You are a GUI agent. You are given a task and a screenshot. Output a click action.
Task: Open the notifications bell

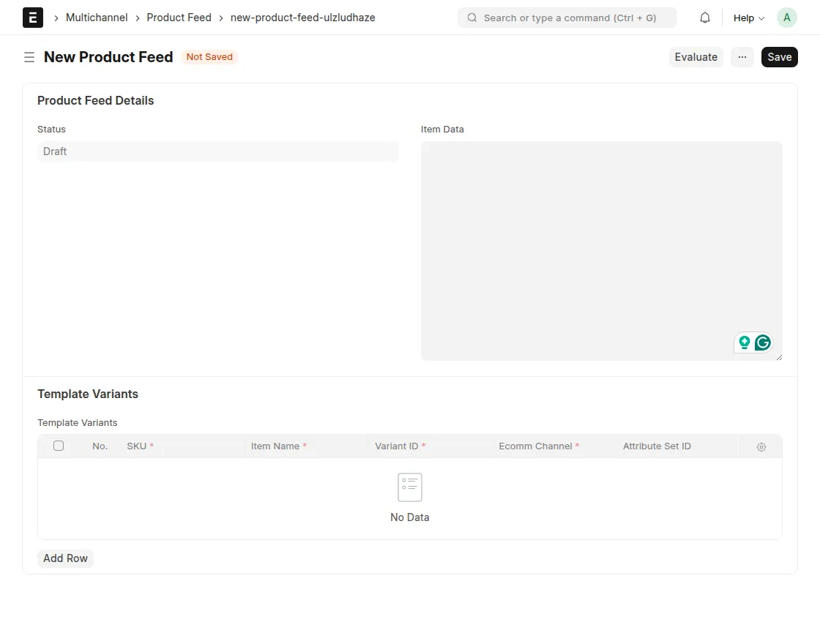(x=704, y=18)
